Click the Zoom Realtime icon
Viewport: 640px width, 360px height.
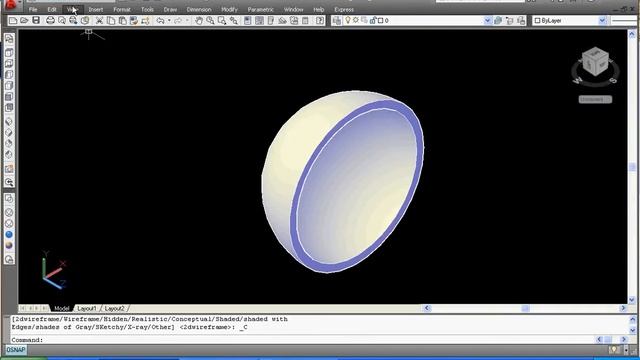pos(210,20)
